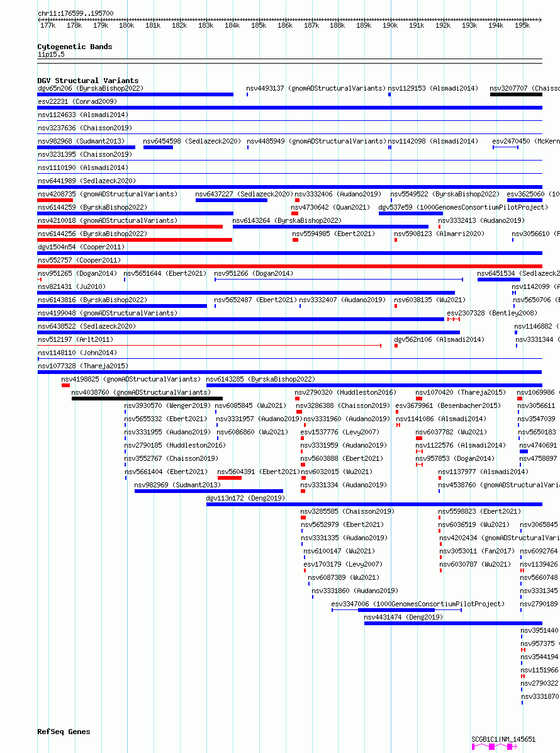560x753 pixels.
Task: Select nsv1070420 (Thareja2015) label
Action: [x=460, y=392]
